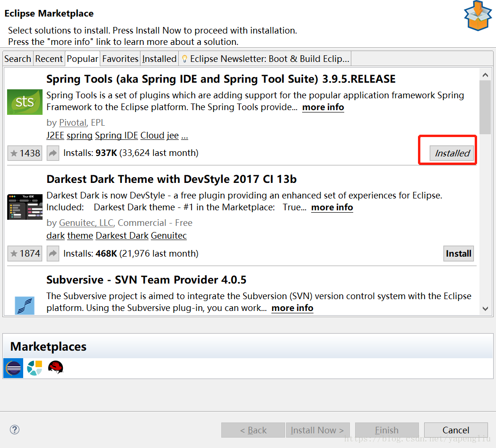Click the J2EE tag link
Viewport: 496px width, 448px height.
click(55, 136)
